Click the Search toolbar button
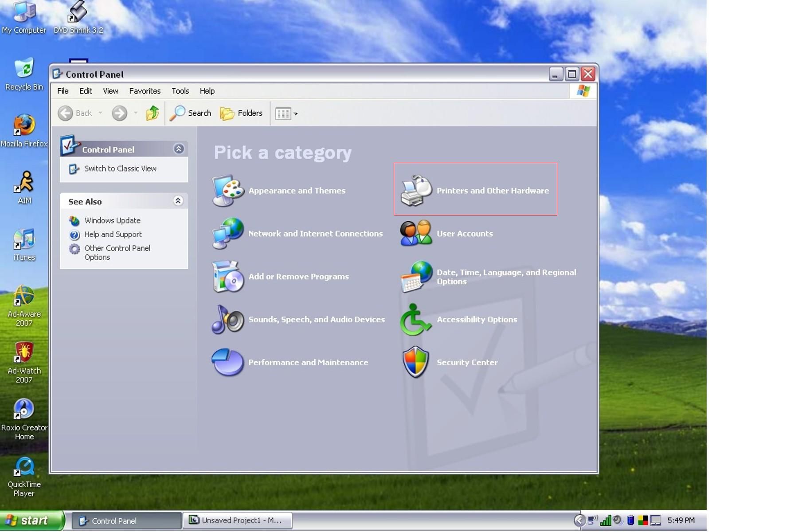 click(192, 113)
